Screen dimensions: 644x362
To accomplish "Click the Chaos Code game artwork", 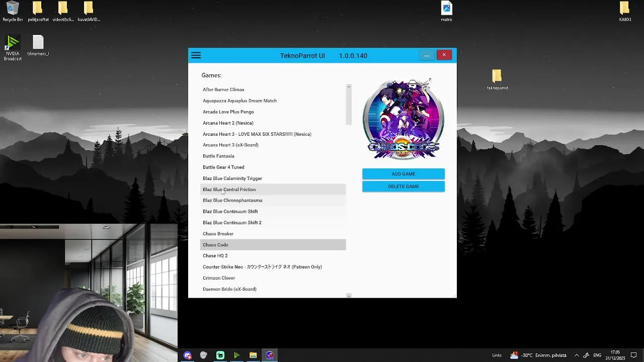I will point(404,120).
